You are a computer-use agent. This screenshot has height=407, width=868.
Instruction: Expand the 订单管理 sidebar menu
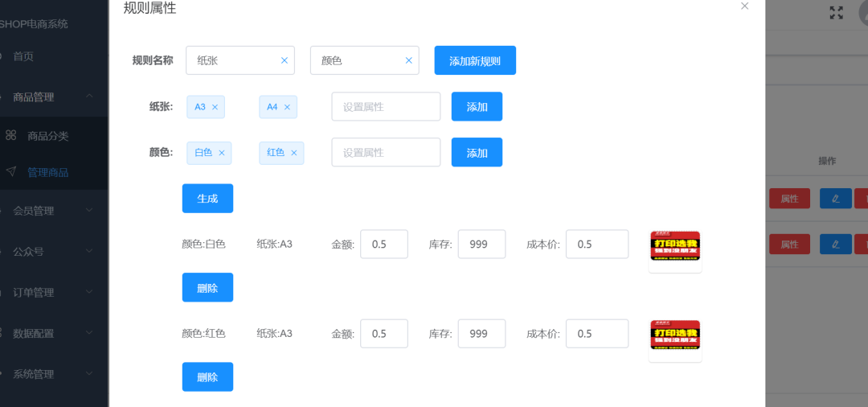[55, 292]
